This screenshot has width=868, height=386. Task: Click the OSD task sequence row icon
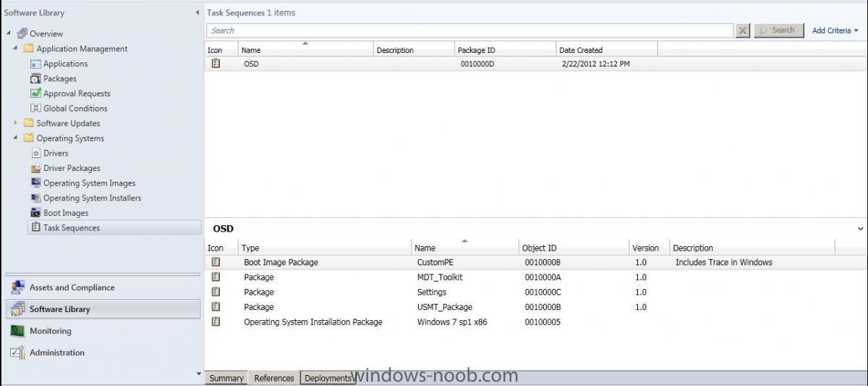pos(215,64)
